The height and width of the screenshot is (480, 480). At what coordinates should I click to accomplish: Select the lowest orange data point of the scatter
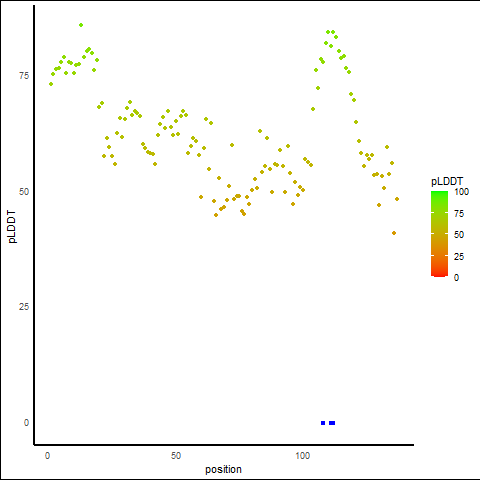tap(394, 233)
